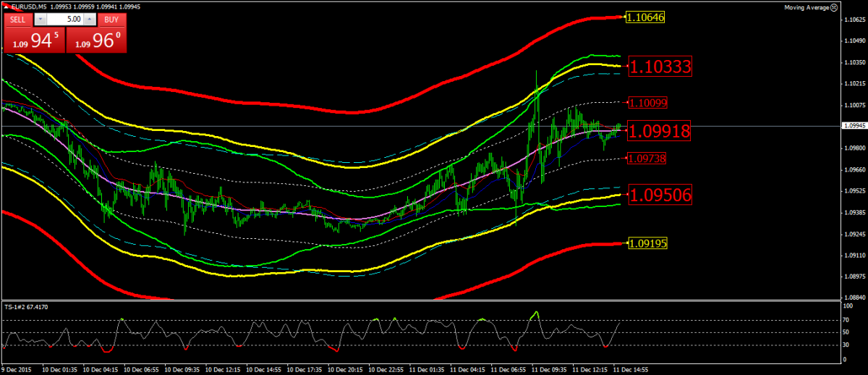This screenshot has height=375, width=868.
Task: Click the 1.09 94 sell price tile
Action: [34, 41]
